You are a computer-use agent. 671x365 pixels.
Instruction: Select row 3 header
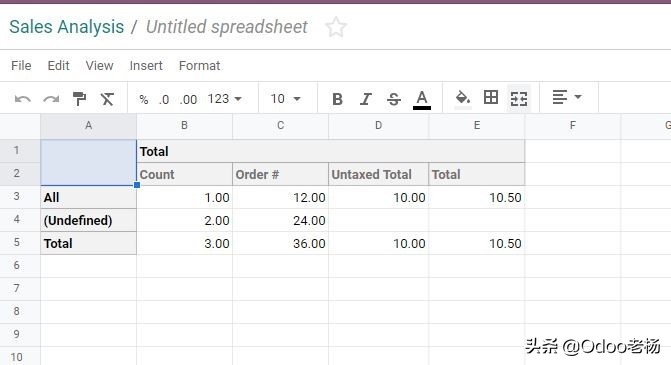click(x=20, y=197)
